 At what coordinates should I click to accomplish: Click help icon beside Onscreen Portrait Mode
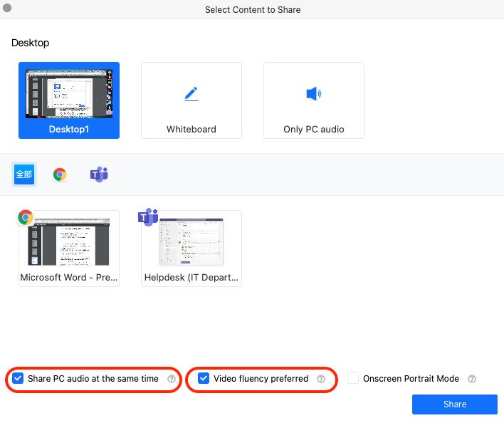point(472,380)
